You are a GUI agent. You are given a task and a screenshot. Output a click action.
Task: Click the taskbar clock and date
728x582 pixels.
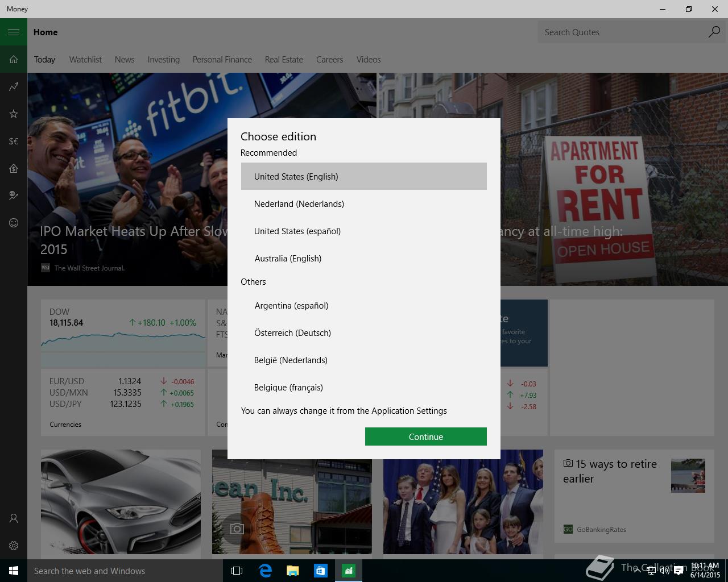[x=705, y=571]
